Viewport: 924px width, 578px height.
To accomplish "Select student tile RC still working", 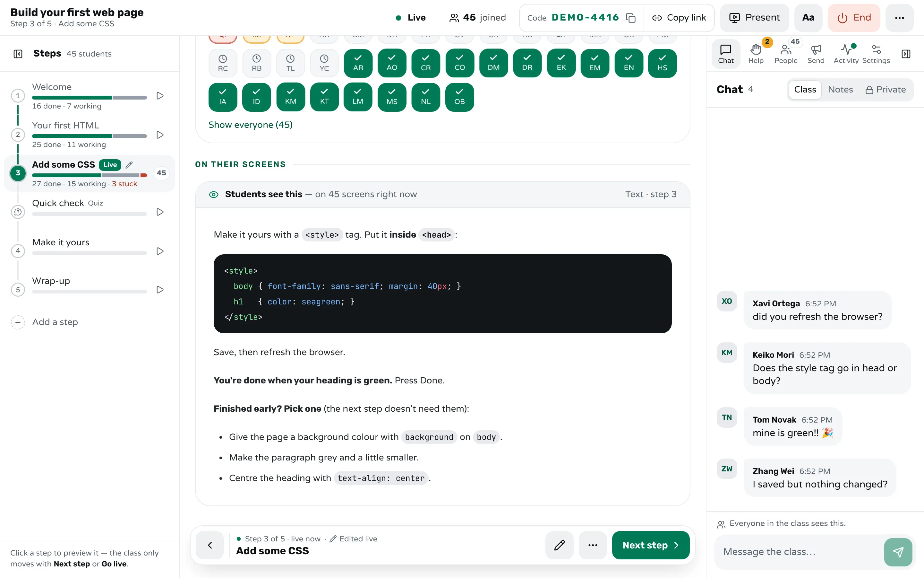I will [223, 63].
